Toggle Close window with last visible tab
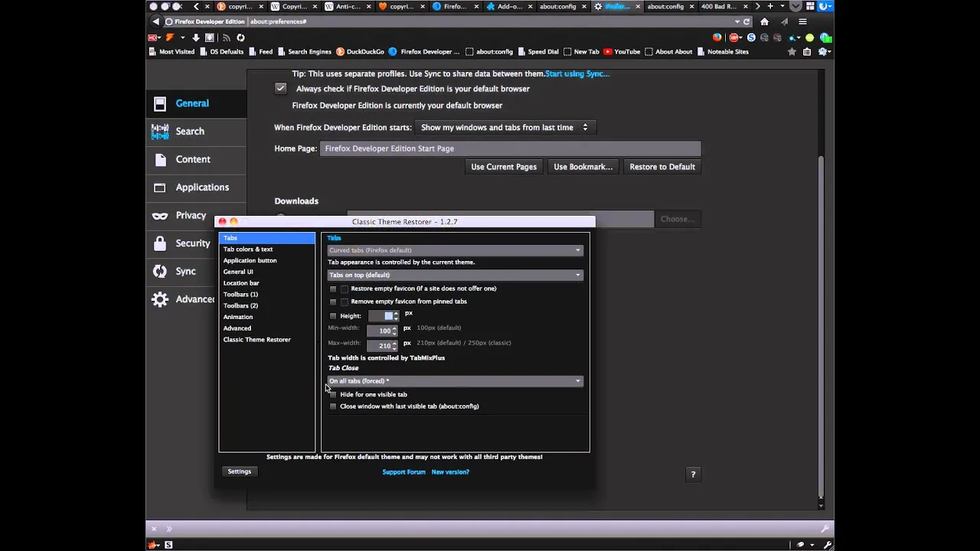 pos(333,406)
